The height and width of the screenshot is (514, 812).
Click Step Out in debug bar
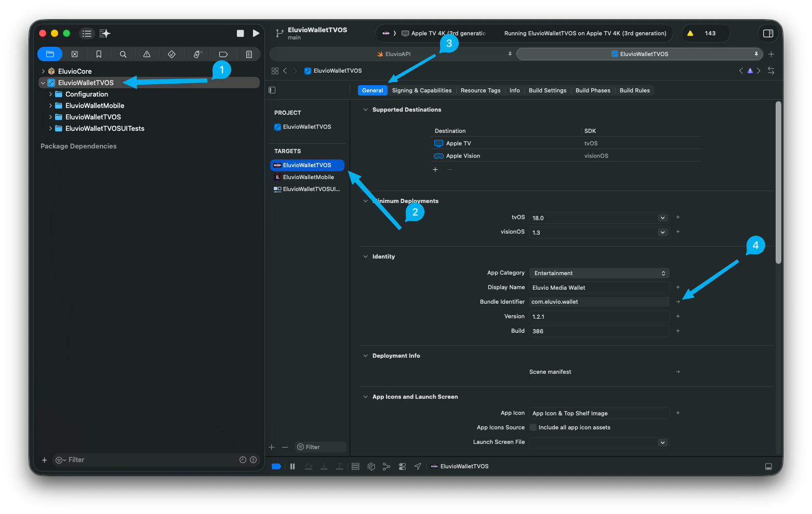340,466
